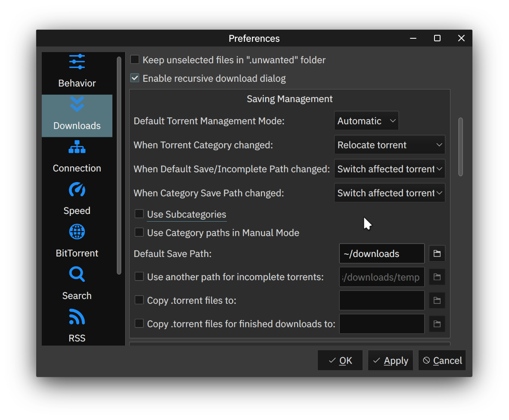Image resolution: width=509 pixels, height=420 pixels.
Task: Click finished downloads .torrent path input field
Action: pyautogui.click(x=382, y=324)
